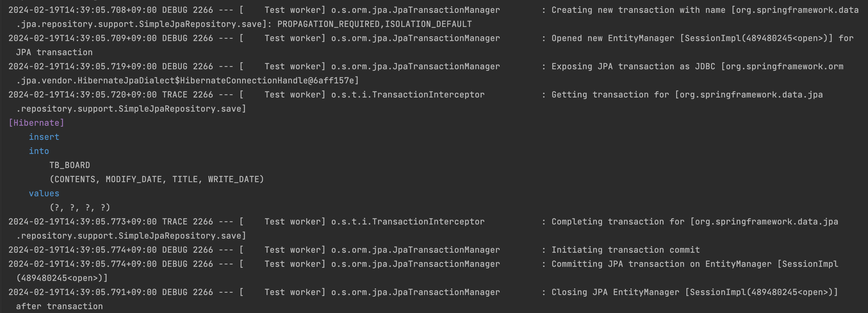Click the Opened new EntityManager message
The width and height of the screenshot is (868, 313).
pos(613,38)
